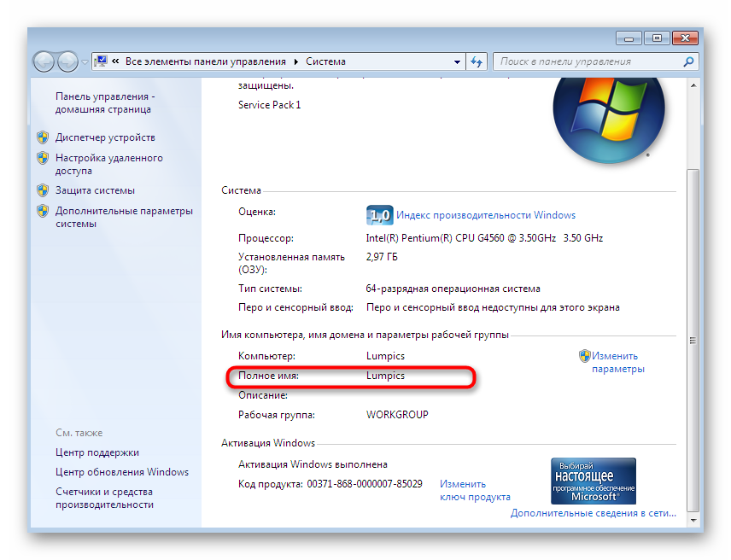
Task: Click the Windows flag logo
Action: click(x=608, y=117)
